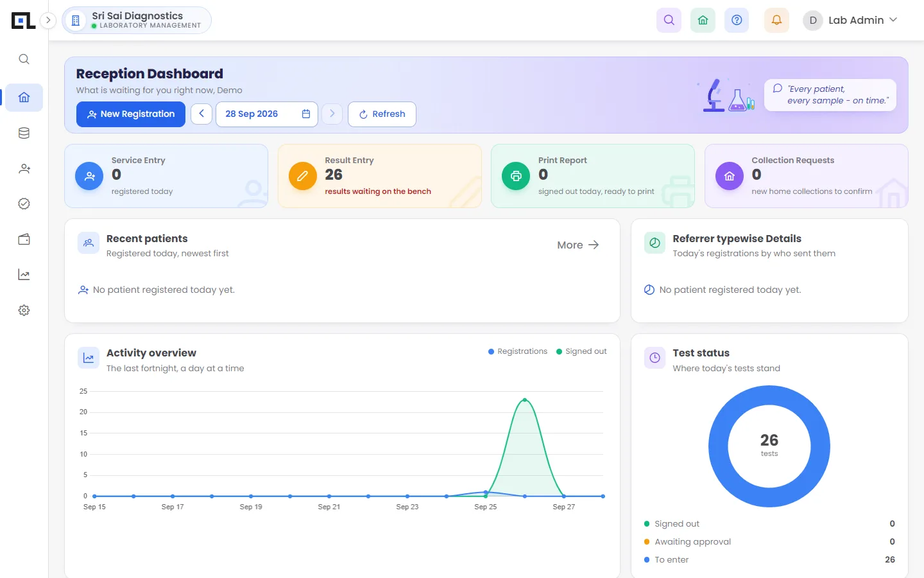
Task: Open the Print Report card
Action: [593, 176]
